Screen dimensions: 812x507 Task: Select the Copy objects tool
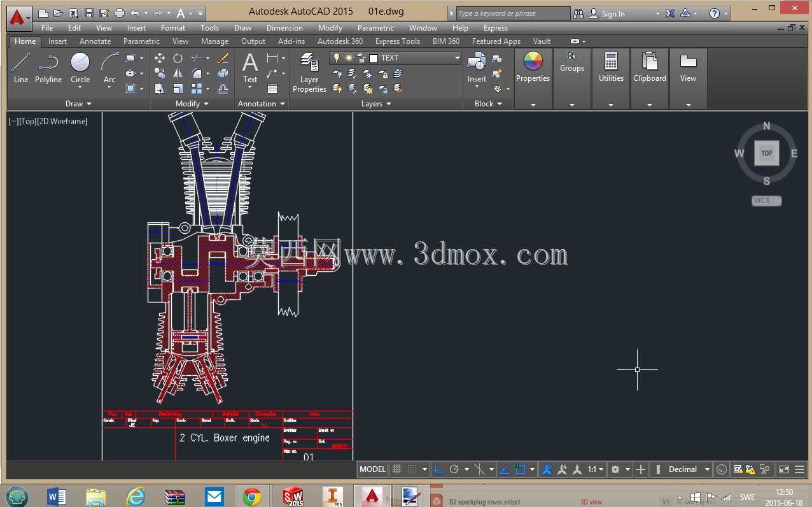159,73
